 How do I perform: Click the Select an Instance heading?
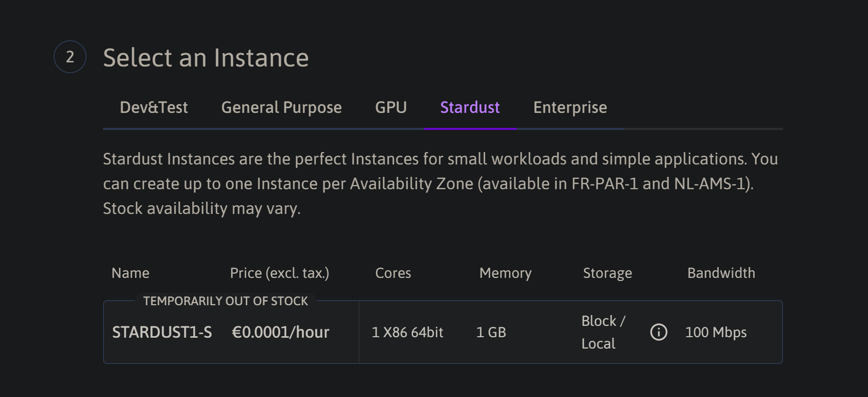pos(206,58)
